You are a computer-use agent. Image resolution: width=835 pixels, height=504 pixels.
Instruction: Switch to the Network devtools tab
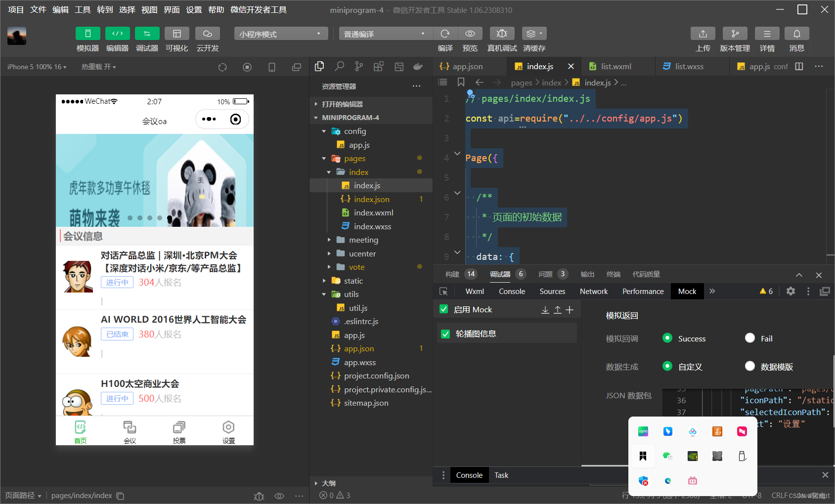pos(594,291)
